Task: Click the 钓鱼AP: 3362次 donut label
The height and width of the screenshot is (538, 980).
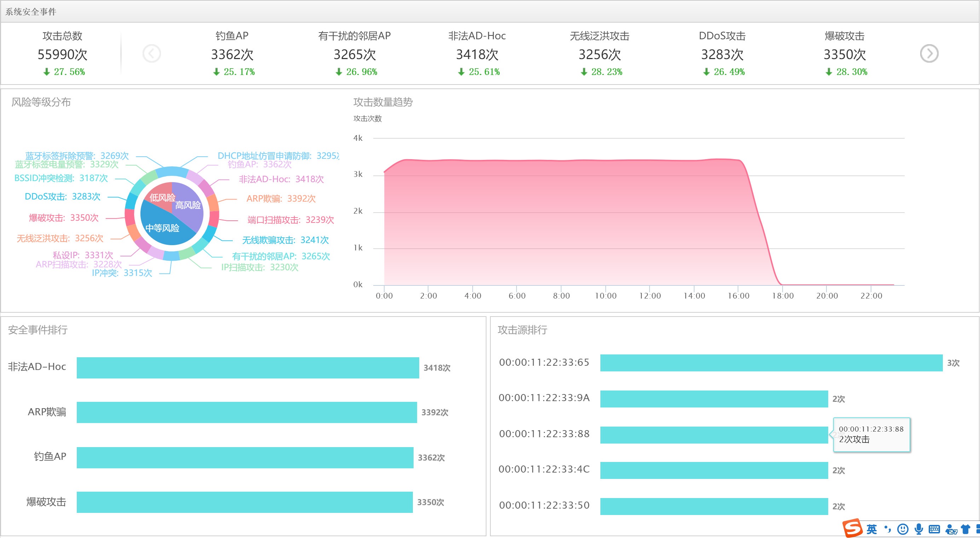Action: point(259,164)
